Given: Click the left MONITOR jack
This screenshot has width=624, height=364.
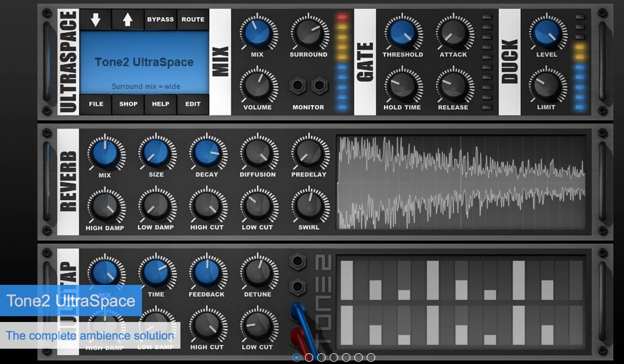Looking at the screenshot, I should point(297,86).
